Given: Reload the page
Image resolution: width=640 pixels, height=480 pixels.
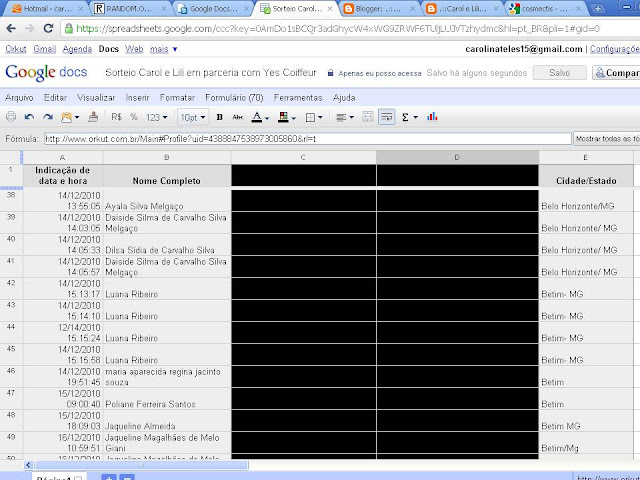Looking at the screenshot, I should pyautogui.click(x=48, y=28).
